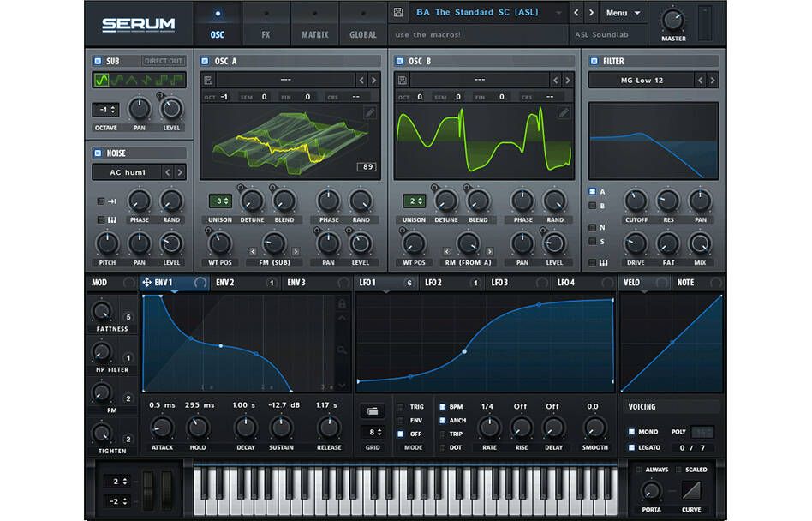The width and height of the screenshot is (812, 521).
Task: Select the LFO 2 tab
Action: click(452, 282)
